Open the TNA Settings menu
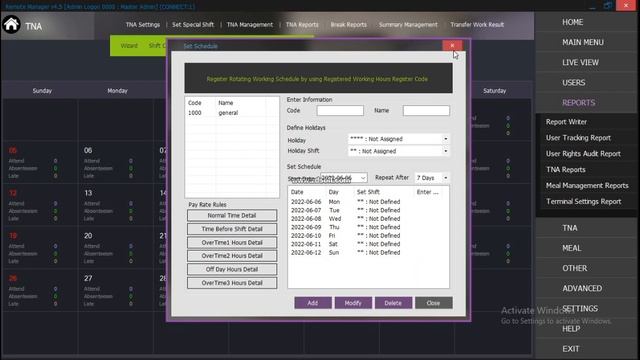The height and width of the screenshot is (360, 640). tap(143, 24)
